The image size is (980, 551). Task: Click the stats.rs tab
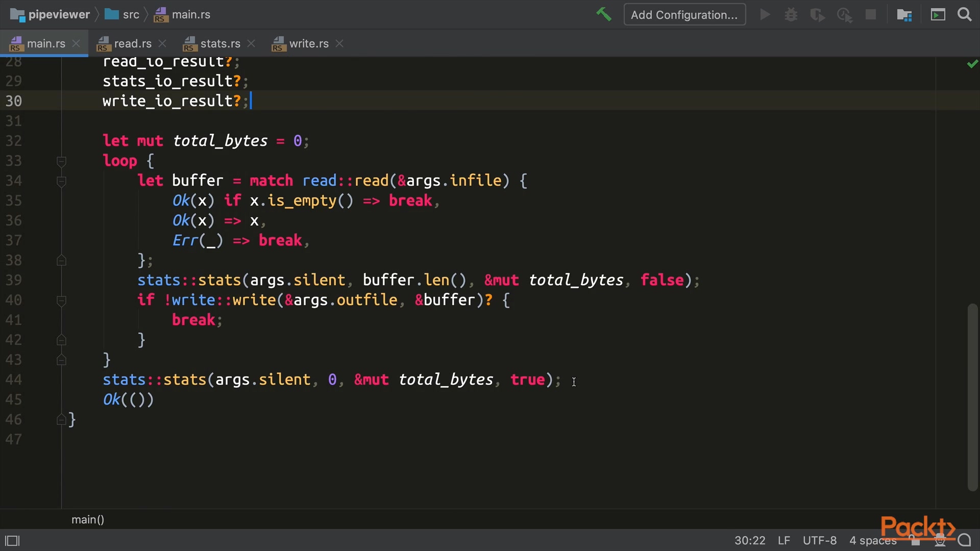220,42
